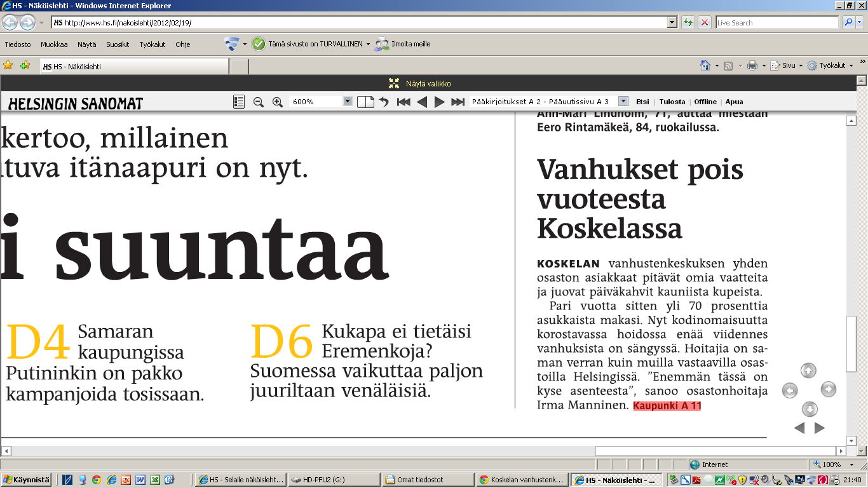Click the rotate/undo arrow icon
This screenshot has height=488, width=868.
click(x=384, y=102)
